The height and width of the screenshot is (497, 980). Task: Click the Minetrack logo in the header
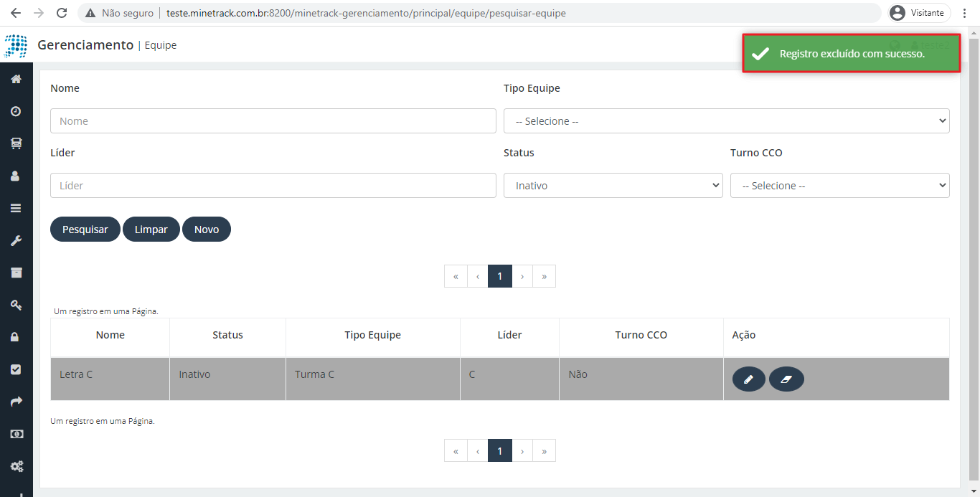[16, 46]
